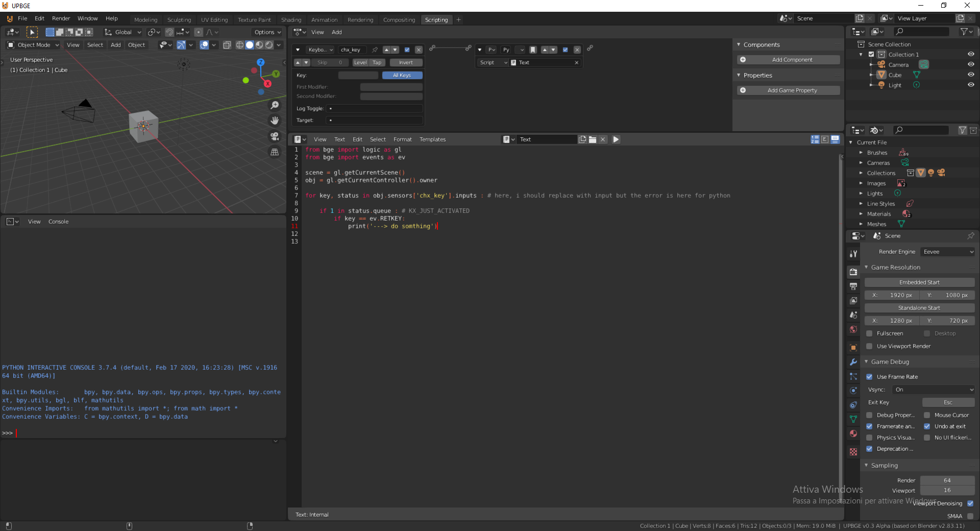This screenshot has width=980, height=531.
Task: Run the script with the play button
Action: tap(616, 139)
